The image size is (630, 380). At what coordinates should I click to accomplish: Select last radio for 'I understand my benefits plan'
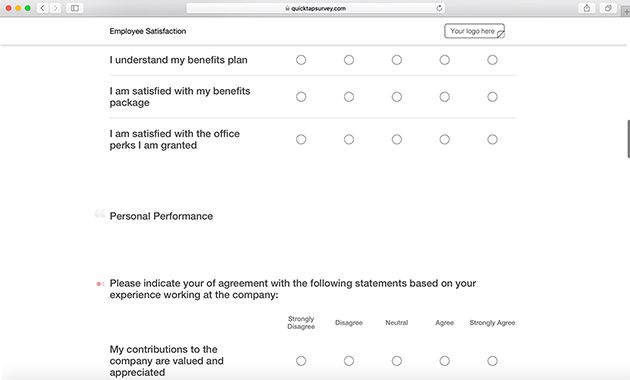pyautogui.click(x=492, y=60)
